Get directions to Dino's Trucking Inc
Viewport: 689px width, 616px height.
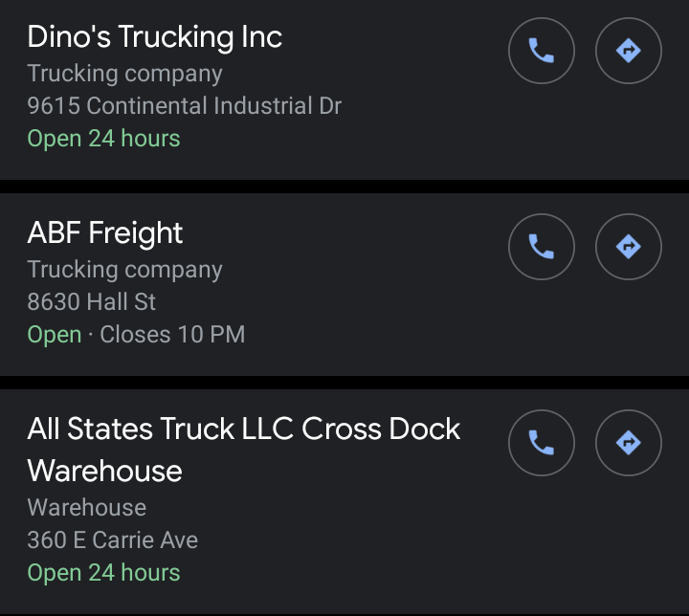[x=629, y=51]
